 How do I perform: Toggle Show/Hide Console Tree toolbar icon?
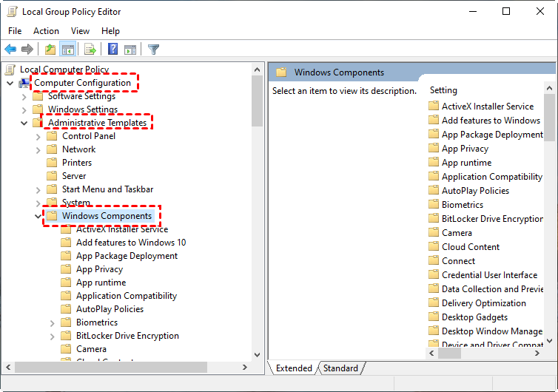click(x=67, y=49)
